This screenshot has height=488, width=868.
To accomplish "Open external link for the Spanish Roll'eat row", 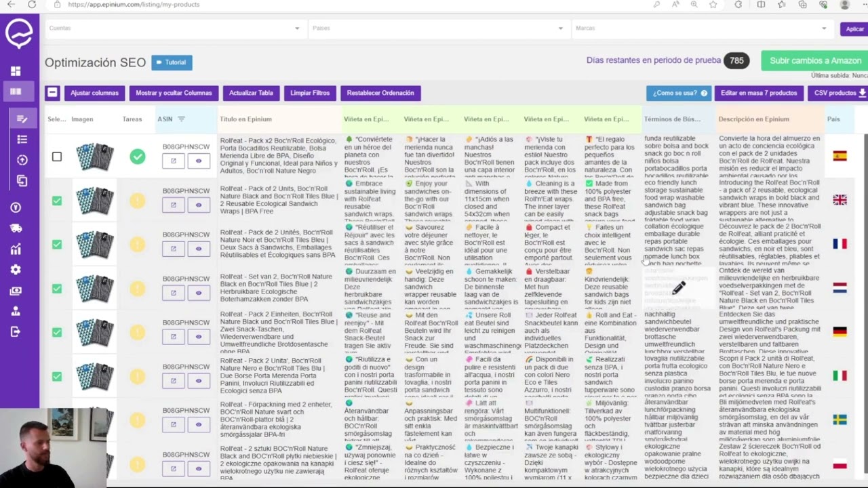I will click(173, 161).
